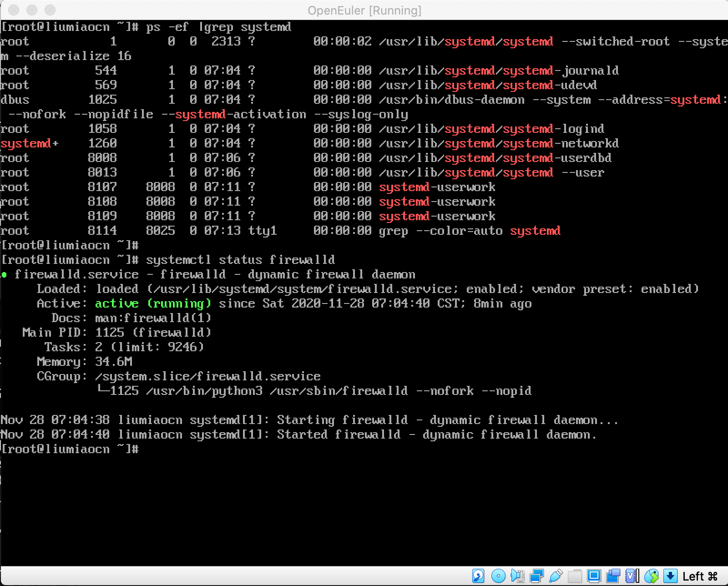
Task: Click the CPU virtualization features indicator icon
Action: (x=632, y=576)
